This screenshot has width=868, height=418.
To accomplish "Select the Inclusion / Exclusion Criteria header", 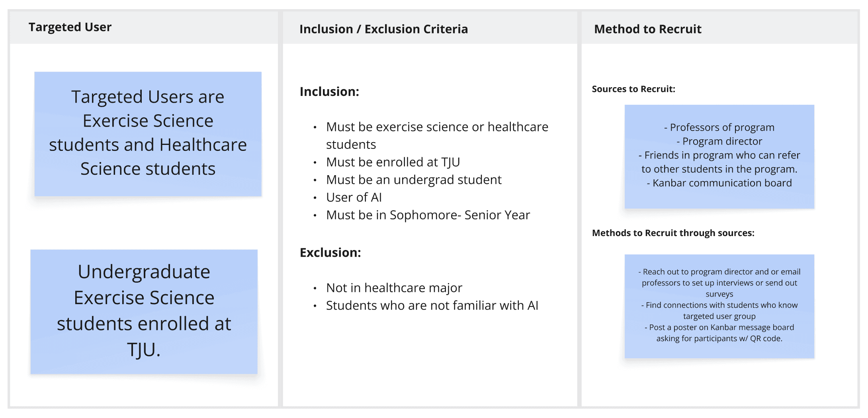I will [x=383, y=29].
